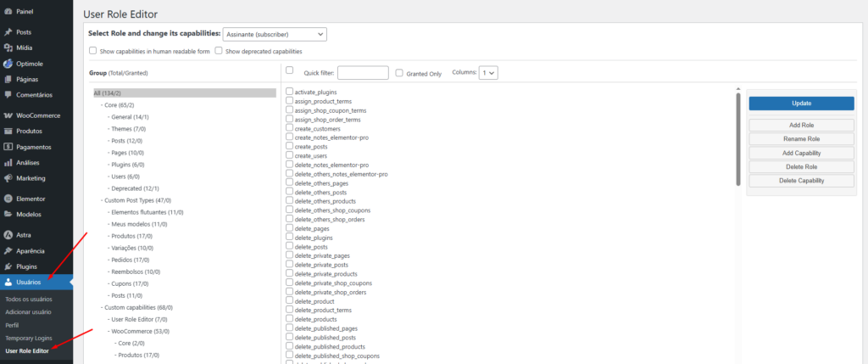868x364 pixels.
Task: Click the Add Role button
Action: tap(801, 126)
